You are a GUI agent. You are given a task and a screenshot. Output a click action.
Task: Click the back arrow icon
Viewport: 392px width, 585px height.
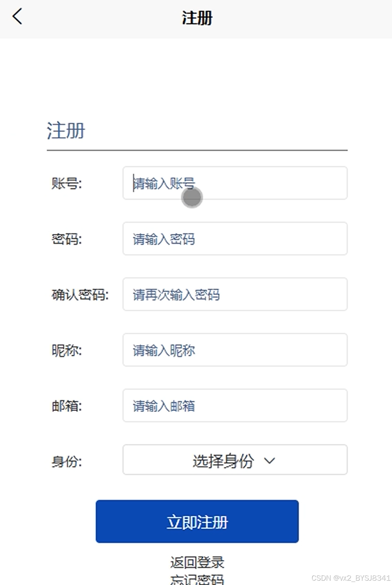click(17, 17)
